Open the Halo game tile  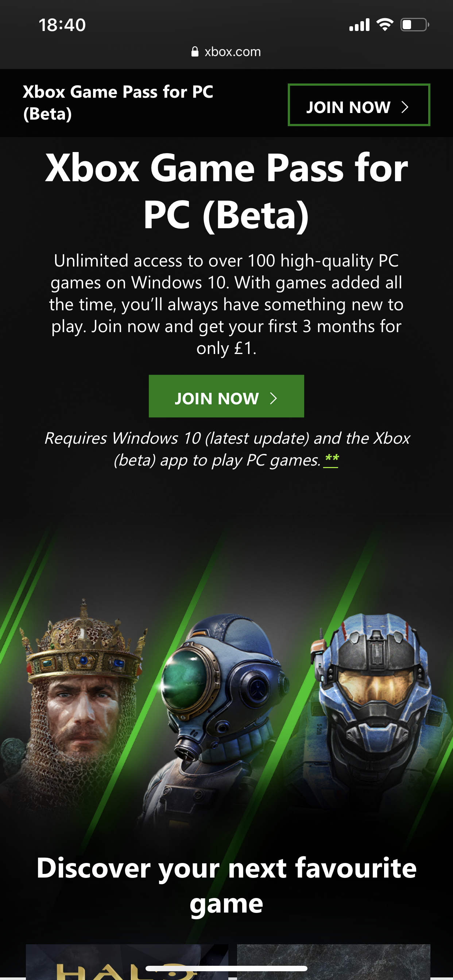pos(127,962)
